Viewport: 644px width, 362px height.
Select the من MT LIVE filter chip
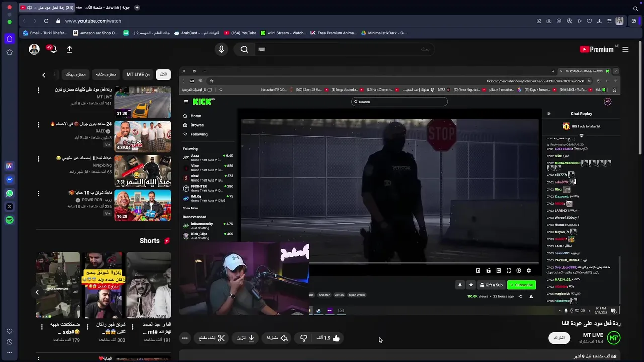[138, 74]
